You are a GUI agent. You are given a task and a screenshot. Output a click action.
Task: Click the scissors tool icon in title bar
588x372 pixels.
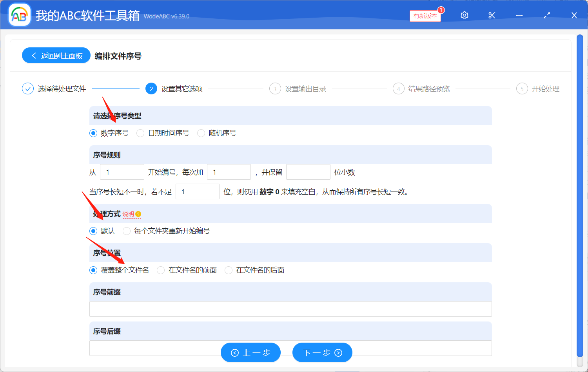click(x=492, y=15)
